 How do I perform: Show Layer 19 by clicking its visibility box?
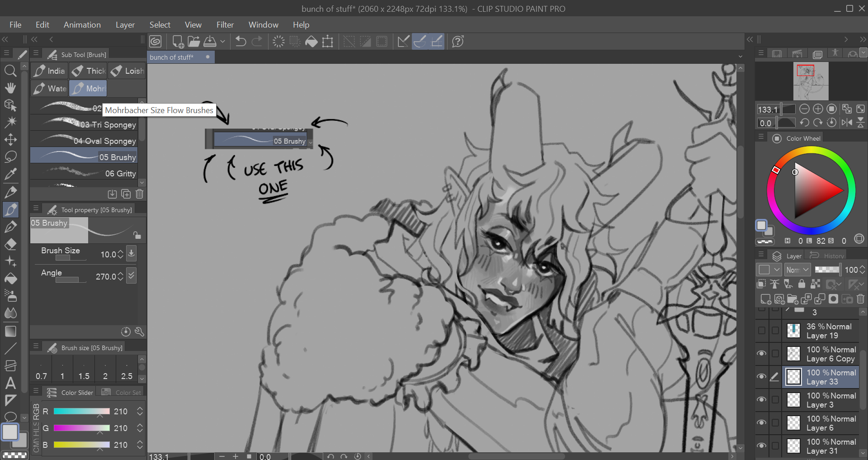(x=762, y=331)
